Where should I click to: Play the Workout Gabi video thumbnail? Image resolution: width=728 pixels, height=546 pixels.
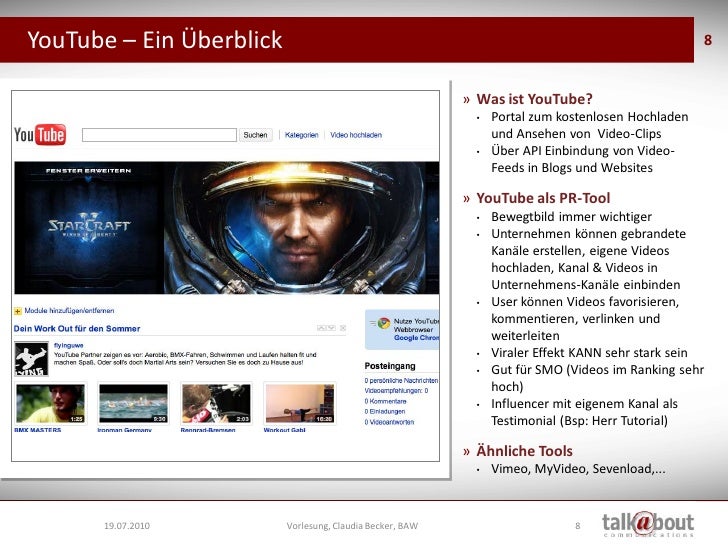click(299, 403)
